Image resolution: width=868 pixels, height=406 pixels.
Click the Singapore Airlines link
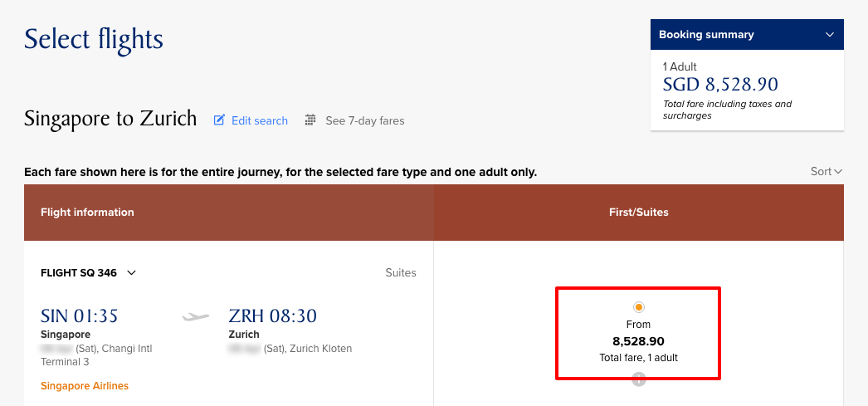point(85,386)
